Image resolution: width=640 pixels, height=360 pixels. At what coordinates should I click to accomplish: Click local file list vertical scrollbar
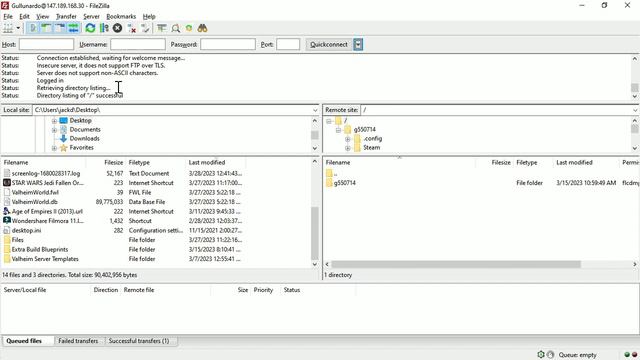pos(315,233)
